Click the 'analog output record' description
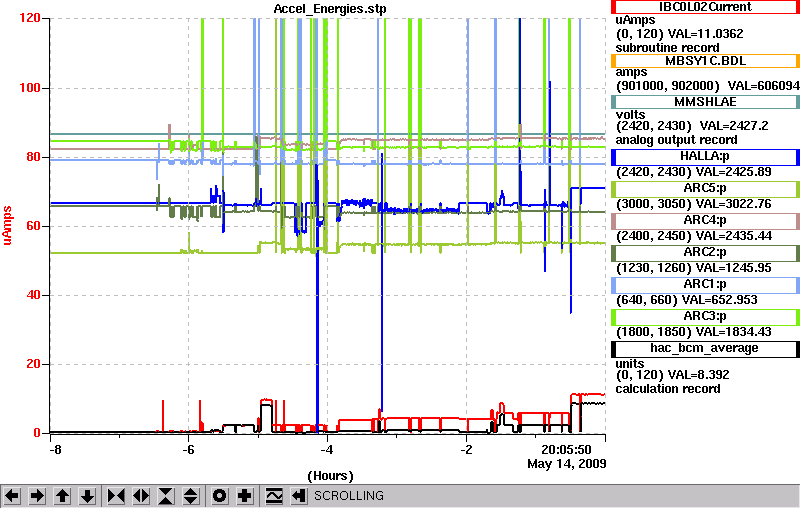The width and height of the screenshot is (800, 508). click(x=676, y=140)
